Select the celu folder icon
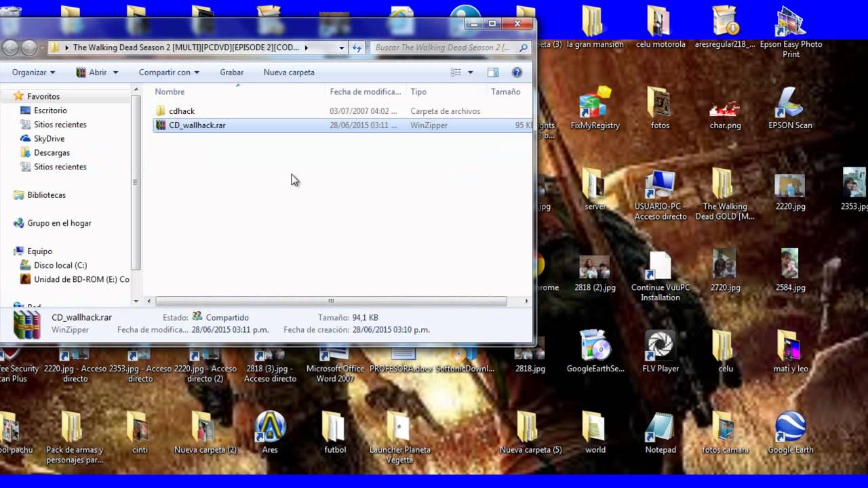Viewport: 868px width, 488px height. (725, 351)
